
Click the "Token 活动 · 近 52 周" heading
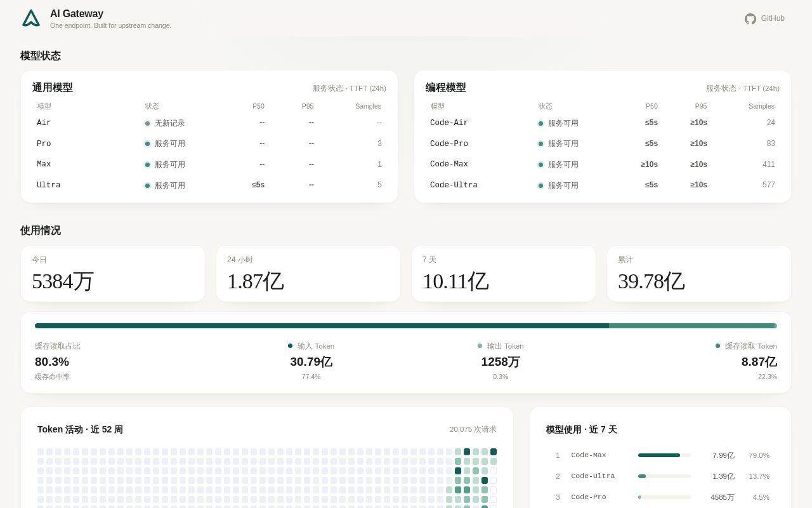[x=80, y=429]
